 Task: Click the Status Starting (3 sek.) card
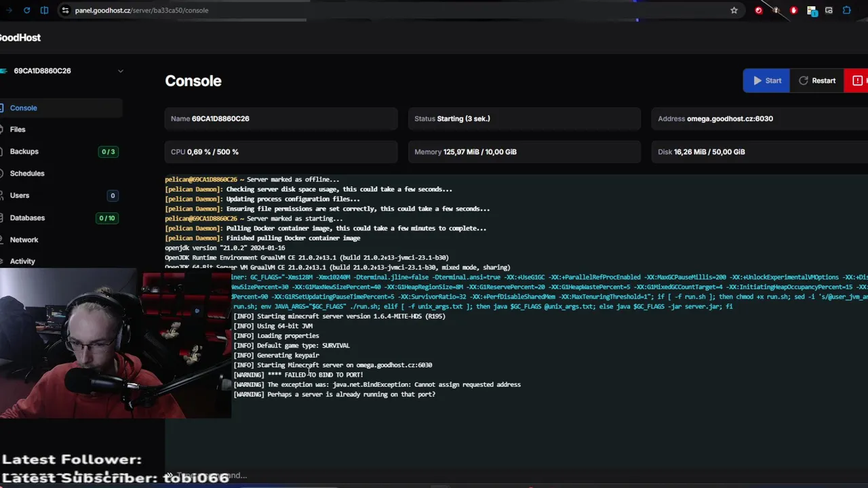[x=524, y=119]
